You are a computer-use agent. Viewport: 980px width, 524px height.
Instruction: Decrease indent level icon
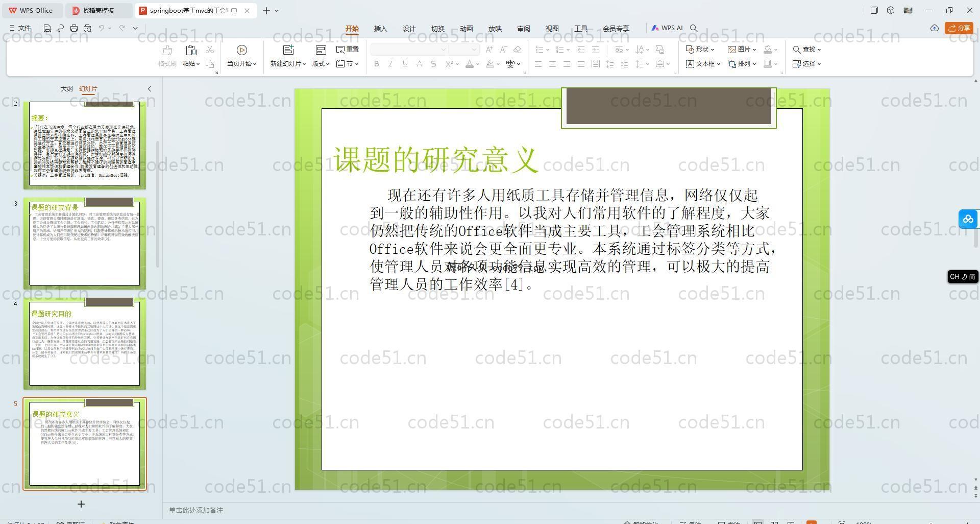pos(581,50)
